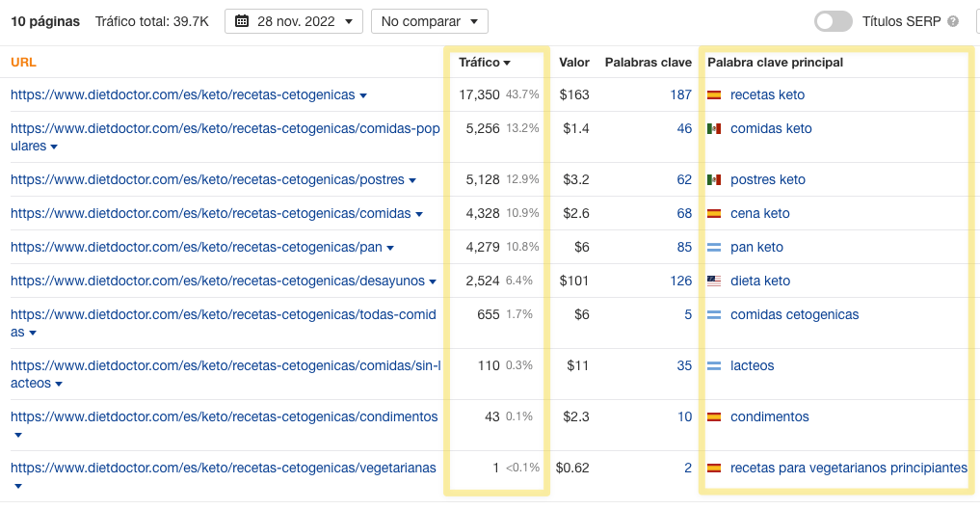Click Spain flag next to recetas keto
Screen dimensions: 980x509
coord(714,95)
